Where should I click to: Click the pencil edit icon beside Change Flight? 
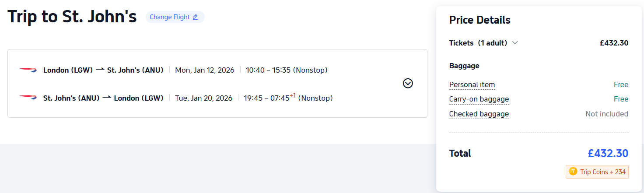tap(195, 17)
